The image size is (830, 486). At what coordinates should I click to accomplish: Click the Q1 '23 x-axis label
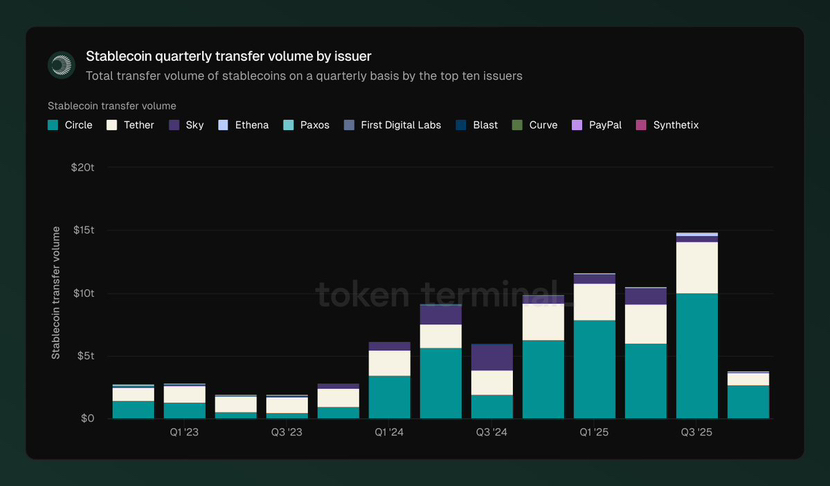185,433
